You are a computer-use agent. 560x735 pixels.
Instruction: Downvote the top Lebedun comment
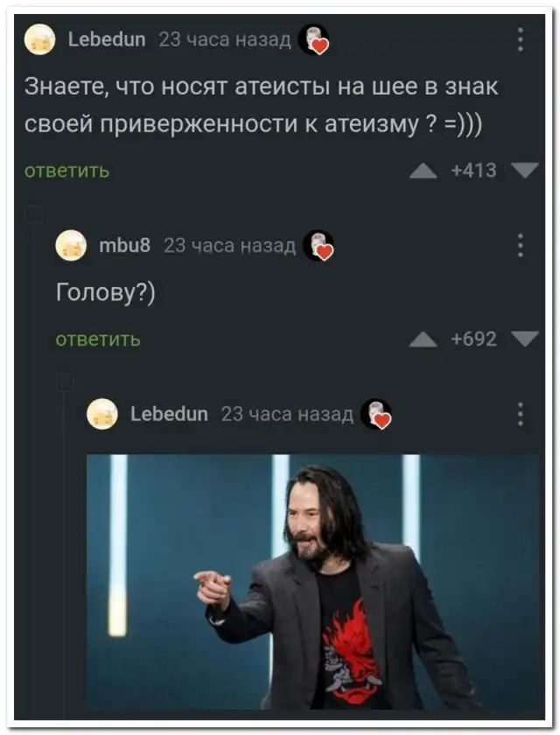(x=525, y=170)
